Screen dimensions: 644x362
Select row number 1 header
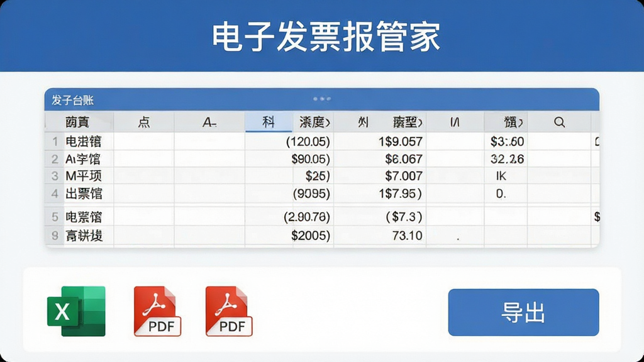point(55,141)
